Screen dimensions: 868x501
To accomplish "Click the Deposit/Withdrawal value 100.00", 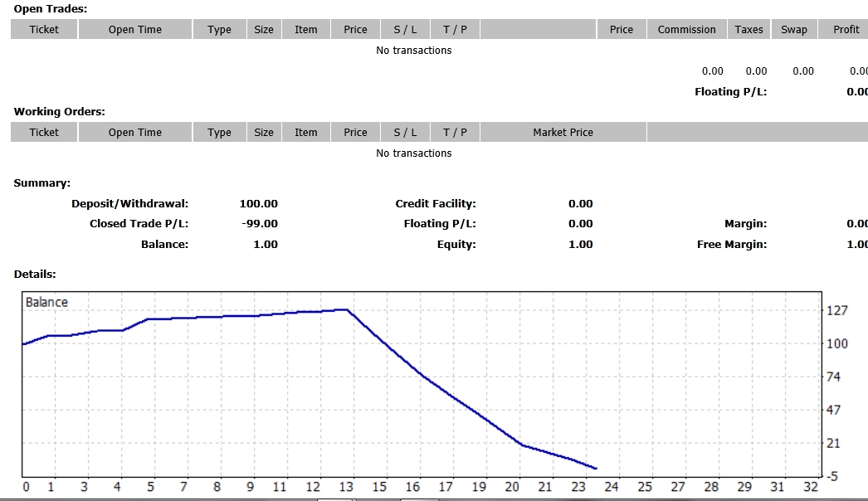I will click(x=259, y=204).
